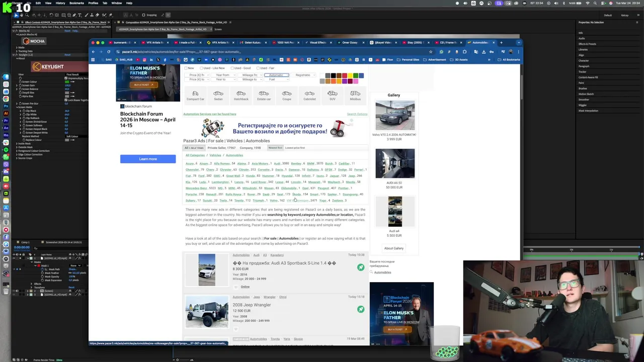
Task: Switch to the Company listings tab
Action: tap(250, 148)
